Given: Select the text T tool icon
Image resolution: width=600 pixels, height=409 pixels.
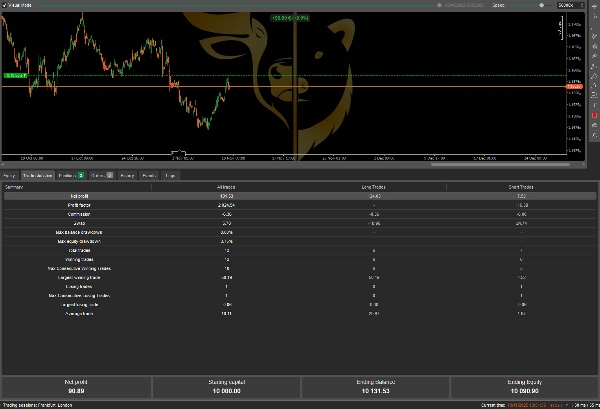Looking at the screenshot, I should click(594, 105).
